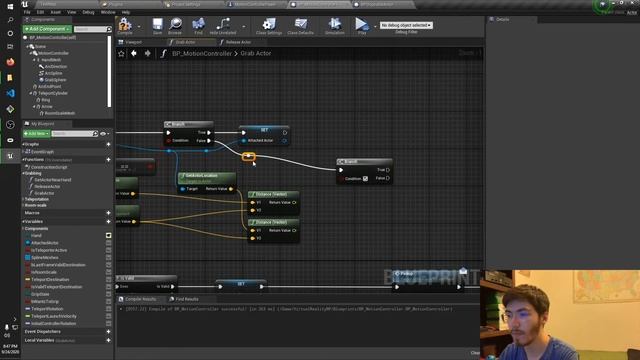Click BP_MotionController in the graph breadcrumb
The image size is (640, 360).
(202, 53)
